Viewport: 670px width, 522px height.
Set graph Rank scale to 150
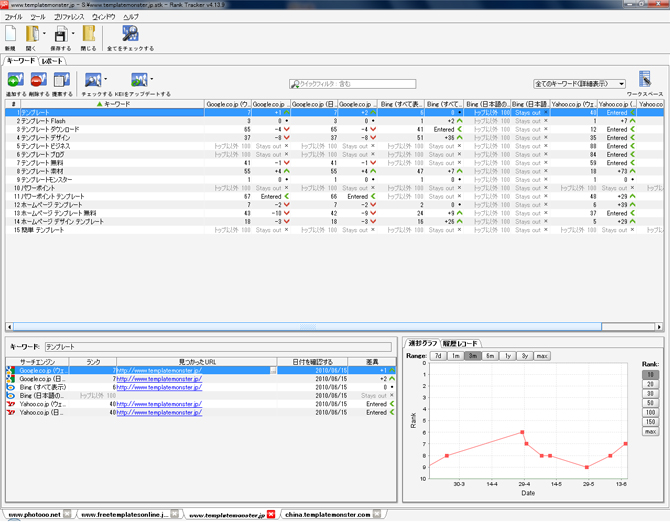tap(650, 422)
